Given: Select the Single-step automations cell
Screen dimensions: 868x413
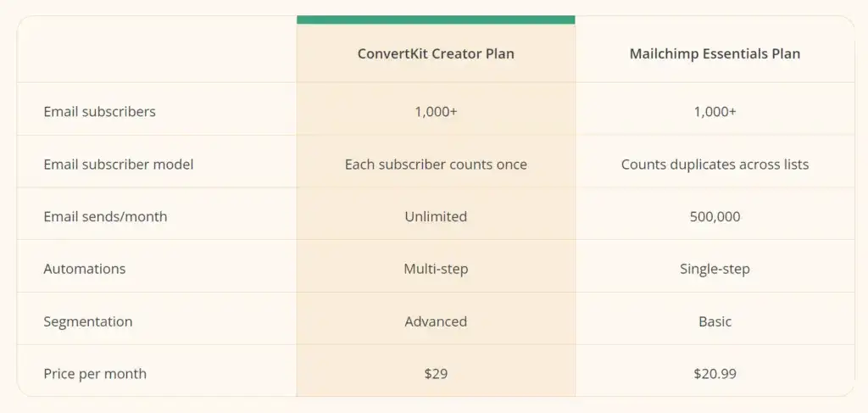Looking at the screenshot, I should point(715,269).
